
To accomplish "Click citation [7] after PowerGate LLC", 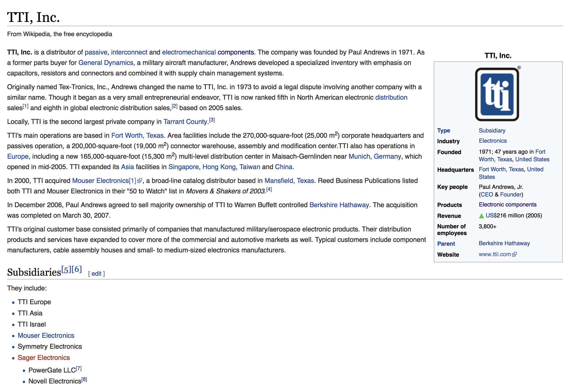I will point(78,369).
